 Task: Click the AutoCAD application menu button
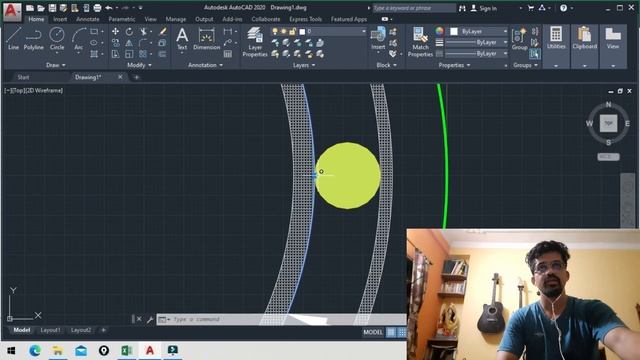coord(12,11)
